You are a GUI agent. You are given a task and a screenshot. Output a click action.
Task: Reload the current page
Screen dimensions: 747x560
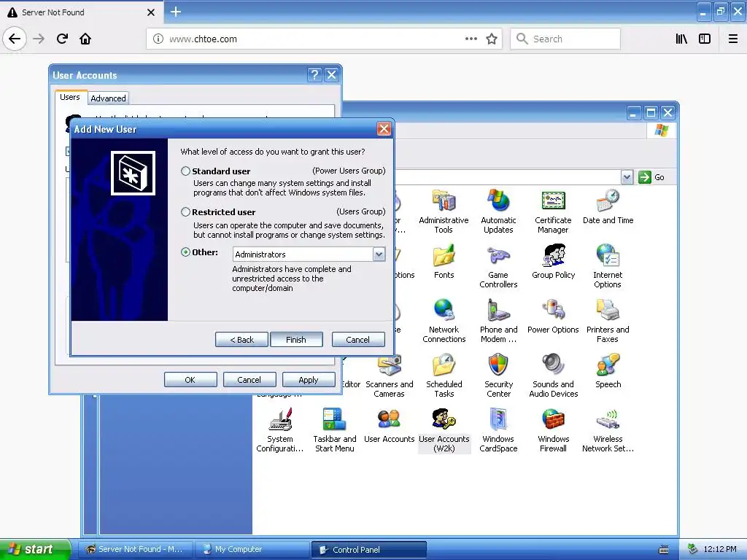point(62,39)
